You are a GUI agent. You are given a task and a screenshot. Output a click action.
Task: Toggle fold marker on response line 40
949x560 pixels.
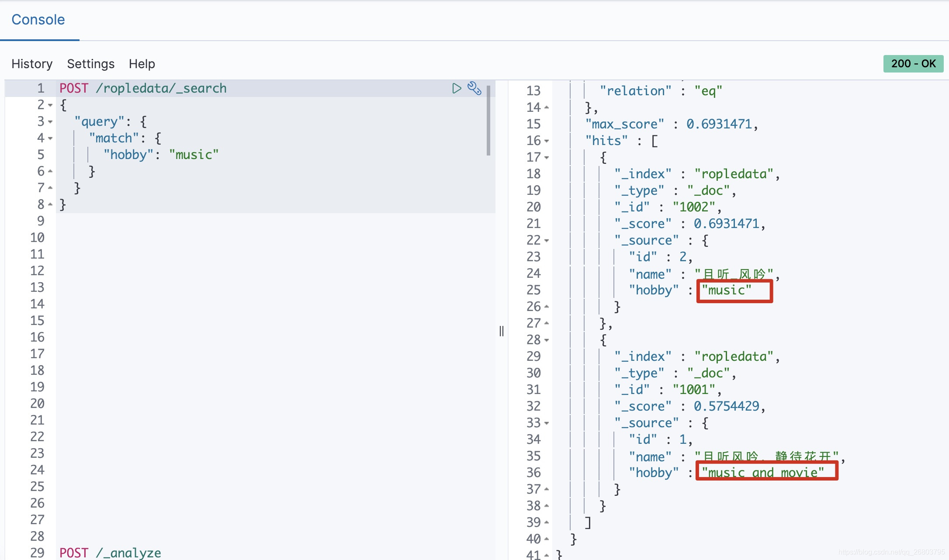[x=547, y=539]
